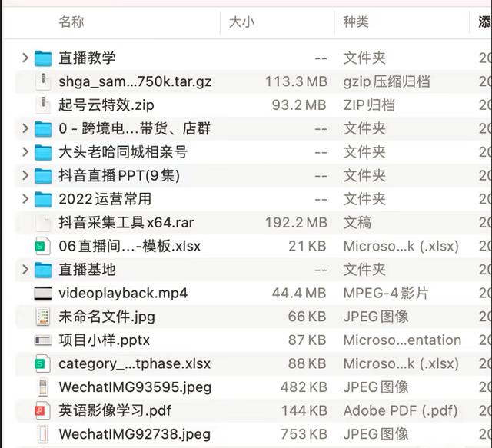The image size is (492, 448).
Task: Click the 06直播间 模板.xlsx spreadsheet icon
Action: [43, 247]
